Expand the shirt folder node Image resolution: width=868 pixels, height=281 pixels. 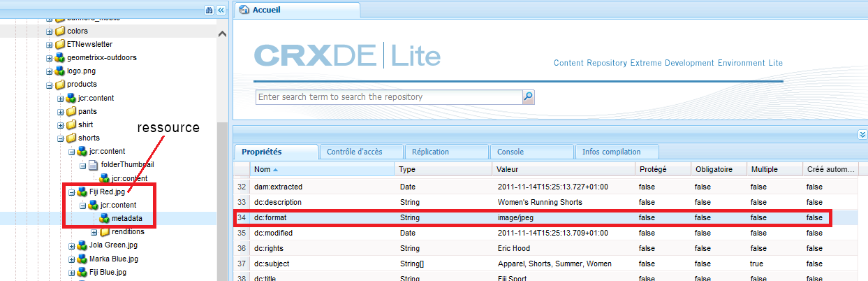[x=61, y=124]
